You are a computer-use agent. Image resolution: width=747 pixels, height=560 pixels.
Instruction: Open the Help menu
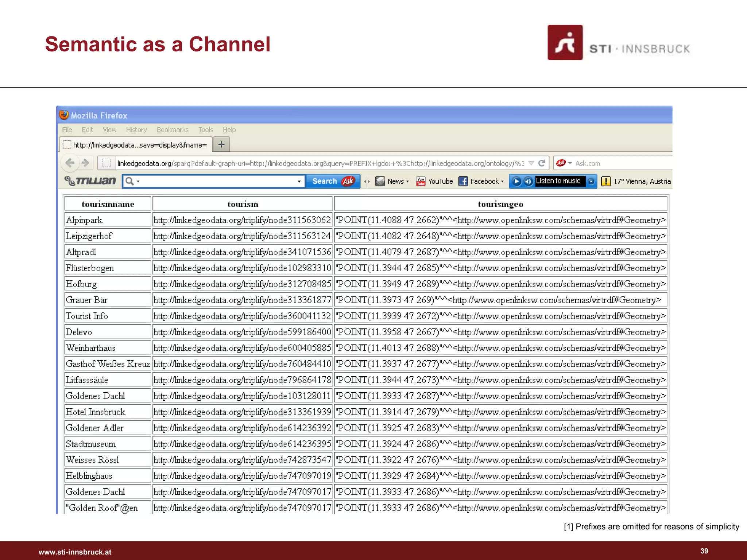pos(229,129)
